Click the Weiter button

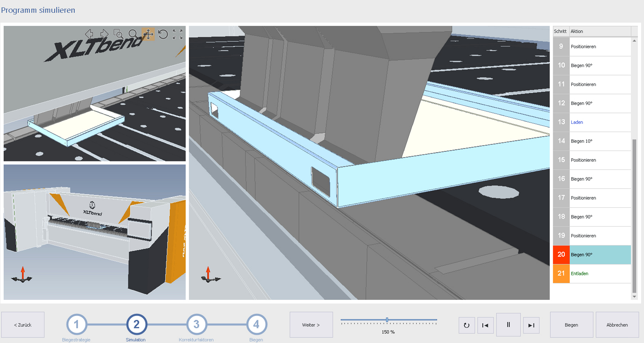point(311,324)
